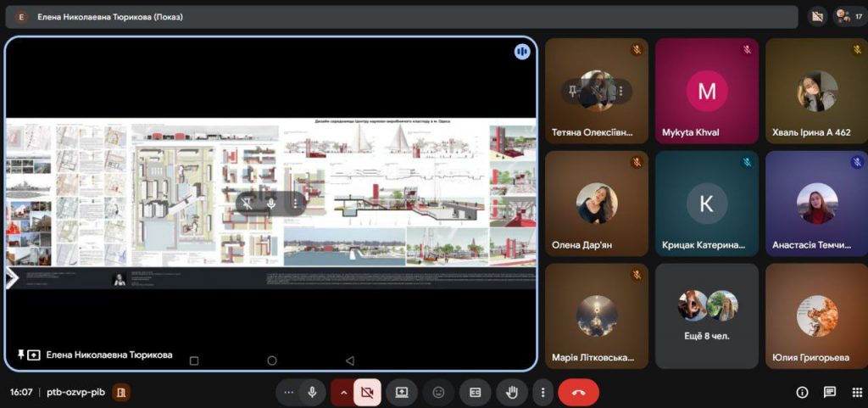Click the camera-off icon in the top bar

(x=817, y=16)
